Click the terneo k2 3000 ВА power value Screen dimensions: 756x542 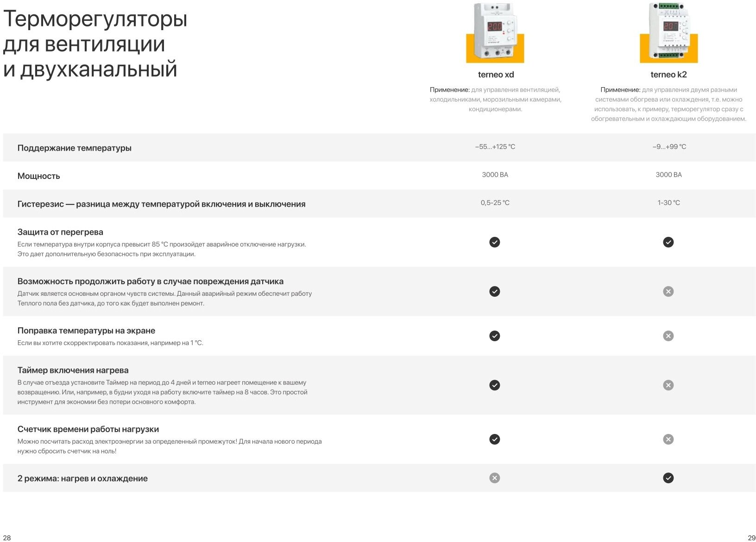tap(668, 175)
